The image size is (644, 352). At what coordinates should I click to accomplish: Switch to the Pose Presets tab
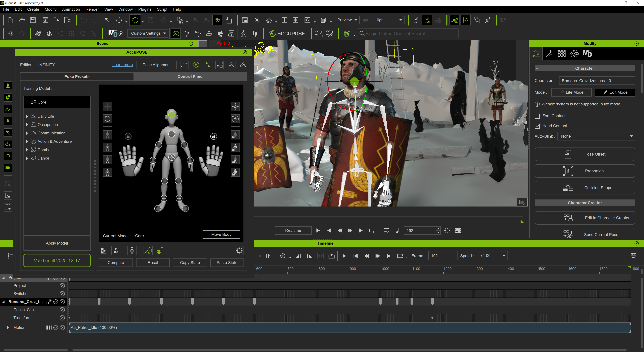point(77,76)
